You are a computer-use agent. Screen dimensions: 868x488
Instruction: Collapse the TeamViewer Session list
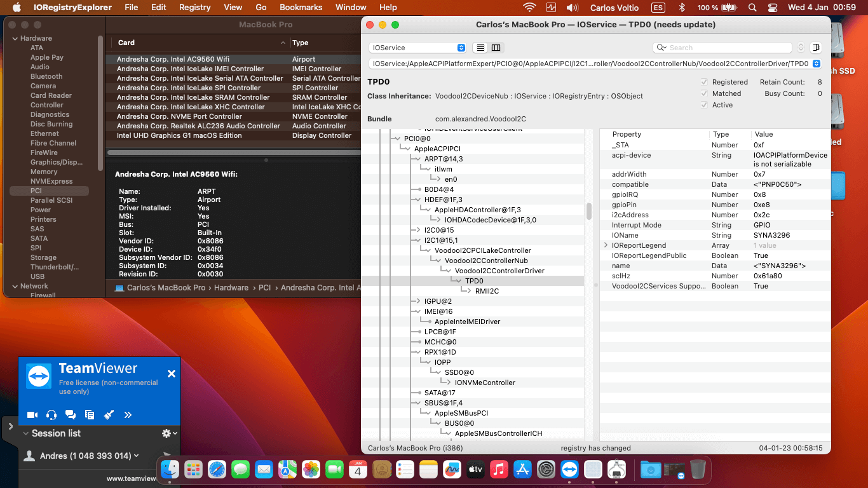[26, 433]
